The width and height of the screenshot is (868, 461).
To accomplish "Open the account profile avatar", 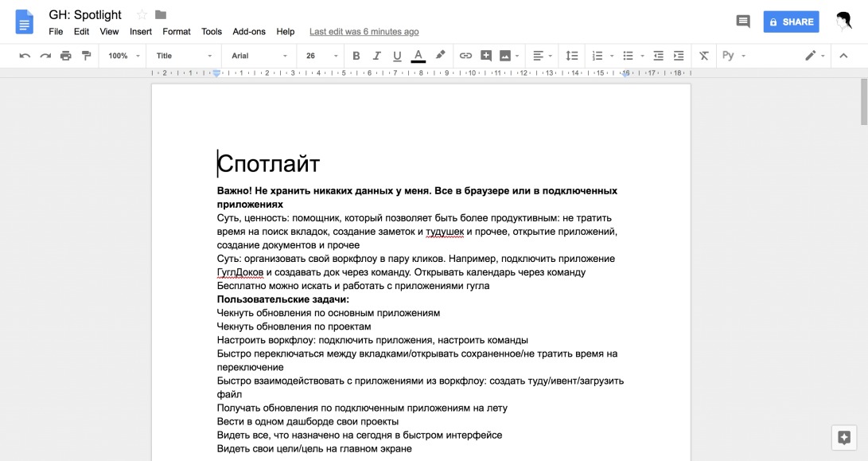I will point(843,21).
